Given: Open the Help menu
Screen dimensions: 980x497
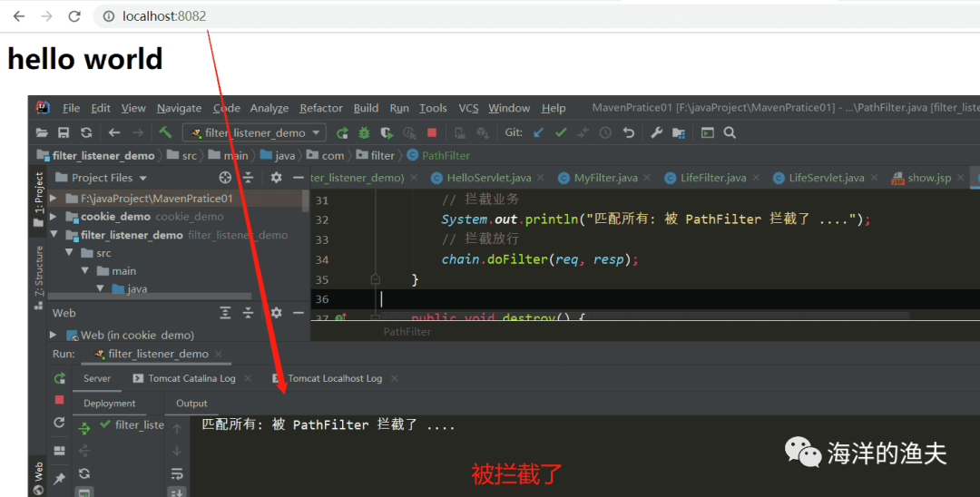Looking at the screenshot, I should click(554, 108).
